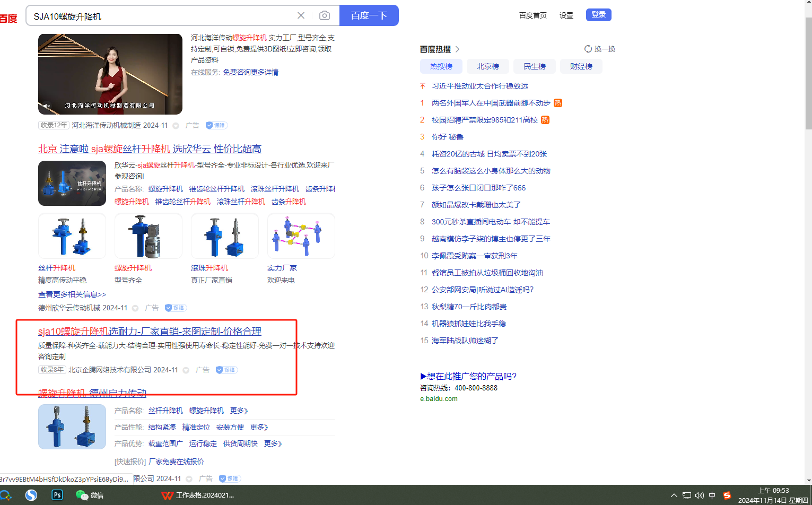
Task: Open volume control in system tray
Action: click(x=700, y=495)
